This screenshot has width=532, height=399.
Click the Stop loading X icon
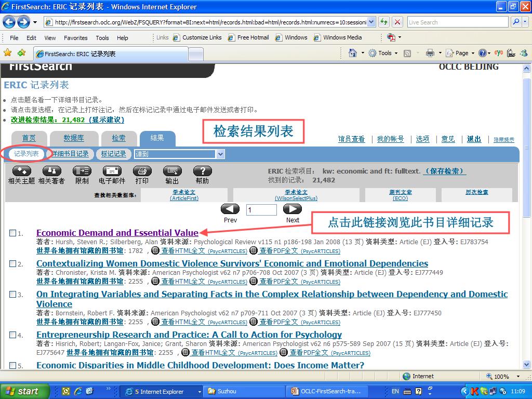point(397,22)
